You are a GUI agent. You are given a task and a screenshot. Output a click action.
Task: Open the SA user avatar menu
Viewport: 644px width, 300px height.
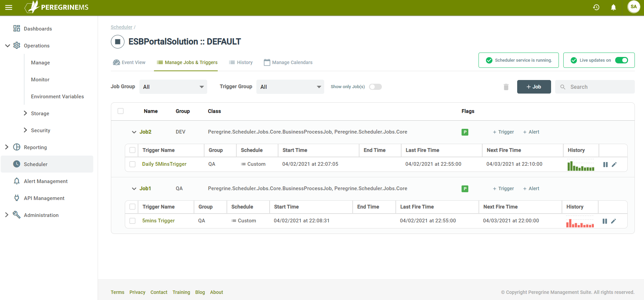(x=633, y=7)
